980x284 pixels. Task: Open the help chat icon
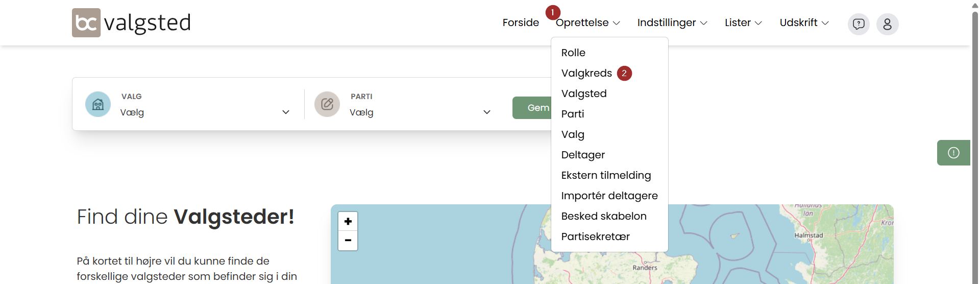(x=859, y=24)
